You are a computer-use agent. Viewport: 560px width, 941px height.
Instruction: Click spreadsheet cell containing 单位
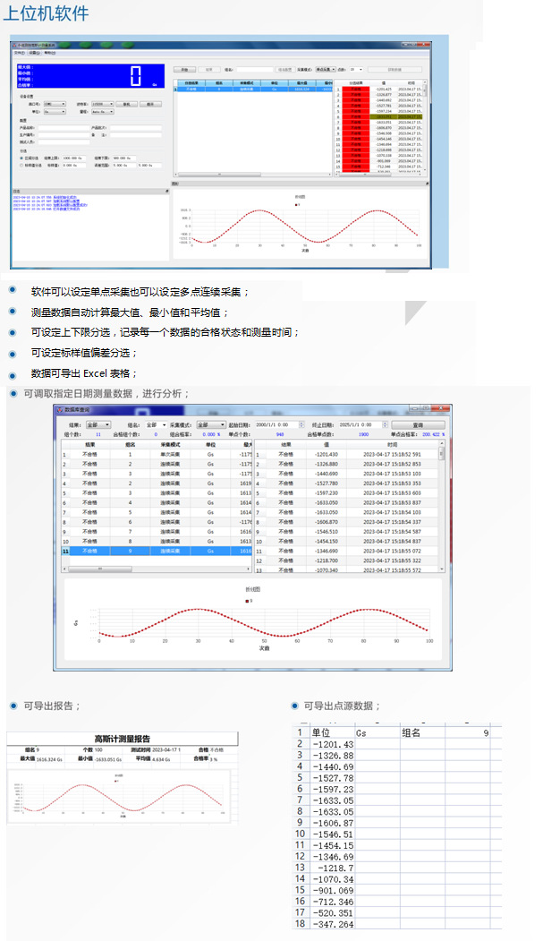(332, 732)
